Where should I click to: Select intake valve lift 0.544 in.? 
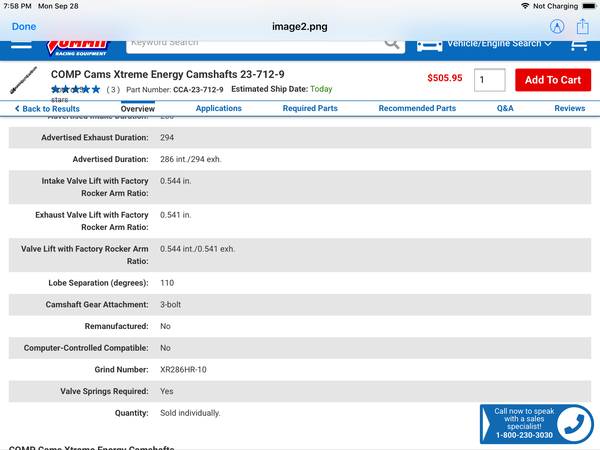tap(176, 181)
